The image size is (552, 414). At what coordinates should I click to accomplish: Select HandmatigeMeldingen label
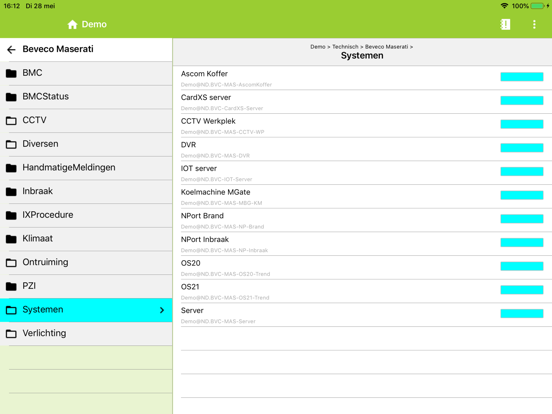click(69, 168)
